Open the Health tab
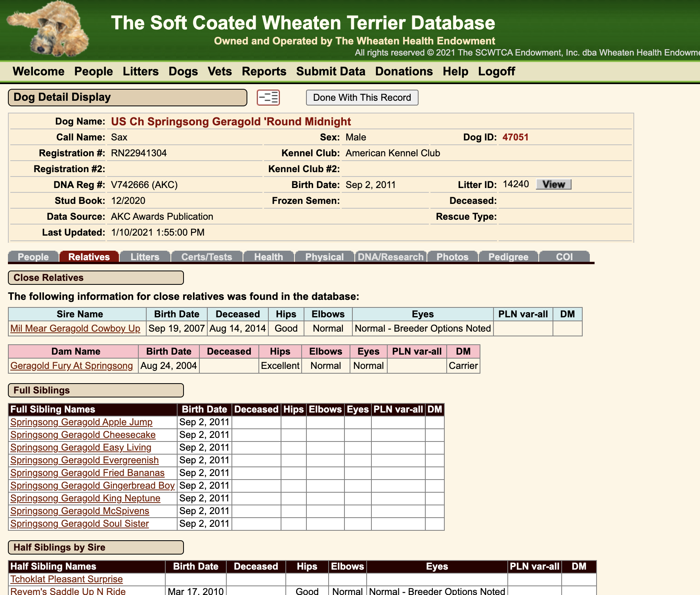The image size is (700, 595). click(269, 257)
